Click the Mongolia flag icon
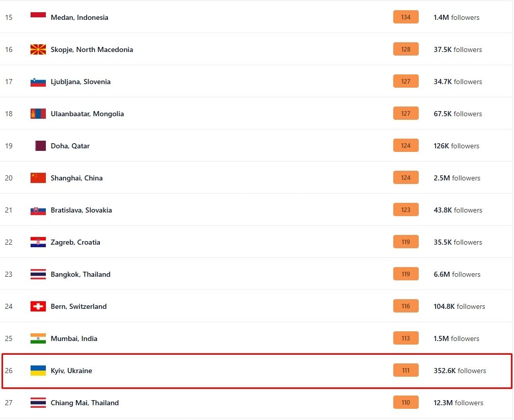514x420 pixels. [38, 114]
